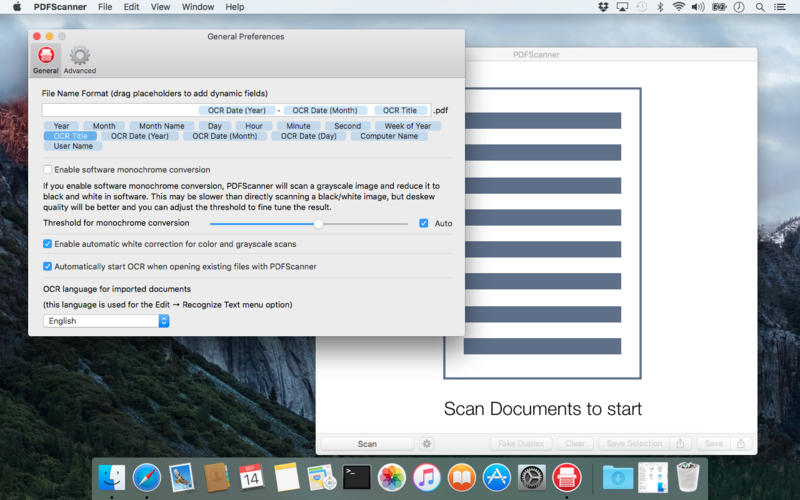Open the PDFScanner application menu
The height and width of the screenshot is (500, 800).
click(x=60, y=7)
